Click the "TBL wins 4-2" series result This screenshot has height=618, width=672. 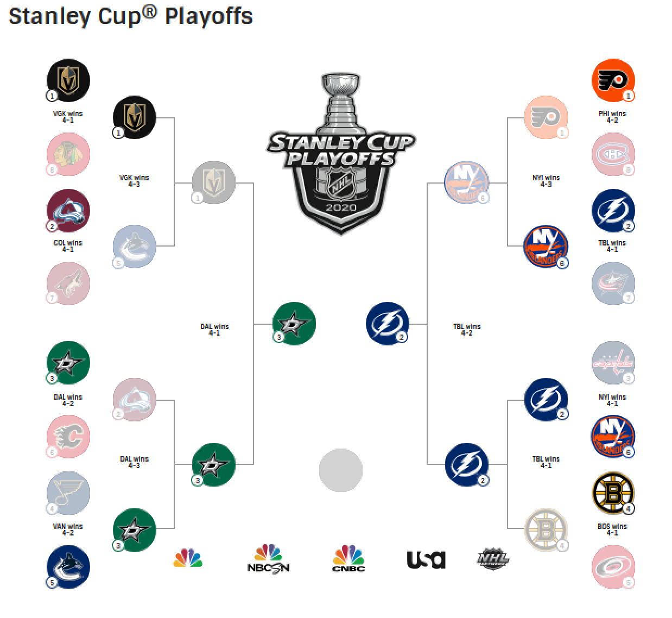point(467,330)
